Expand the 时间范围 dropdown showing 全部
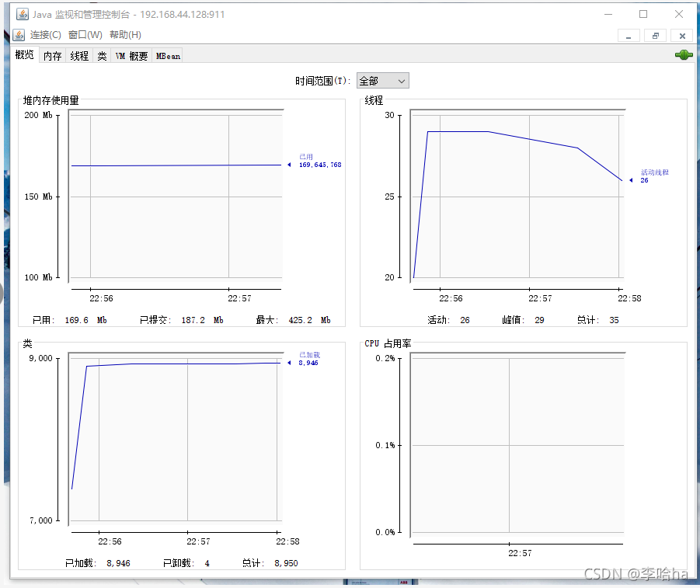This screenshot has width=700, height=588. pos(382,81)
